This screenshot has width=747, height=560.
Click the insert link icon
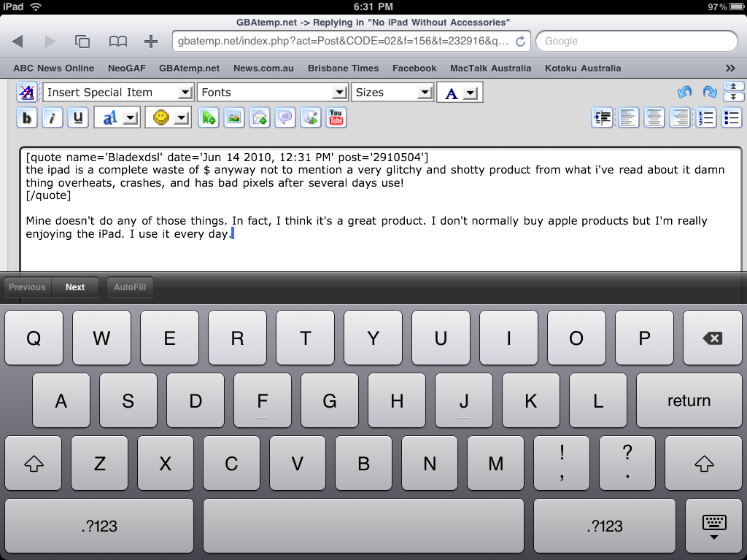click(x=208, y=117)
